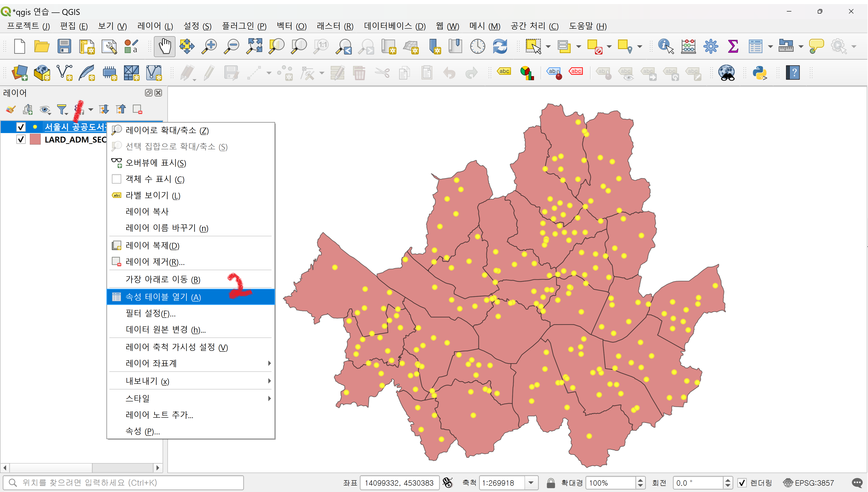Open the 축척 scale dropdown
The image size is (868, 492).
click(x=531, y=483)
